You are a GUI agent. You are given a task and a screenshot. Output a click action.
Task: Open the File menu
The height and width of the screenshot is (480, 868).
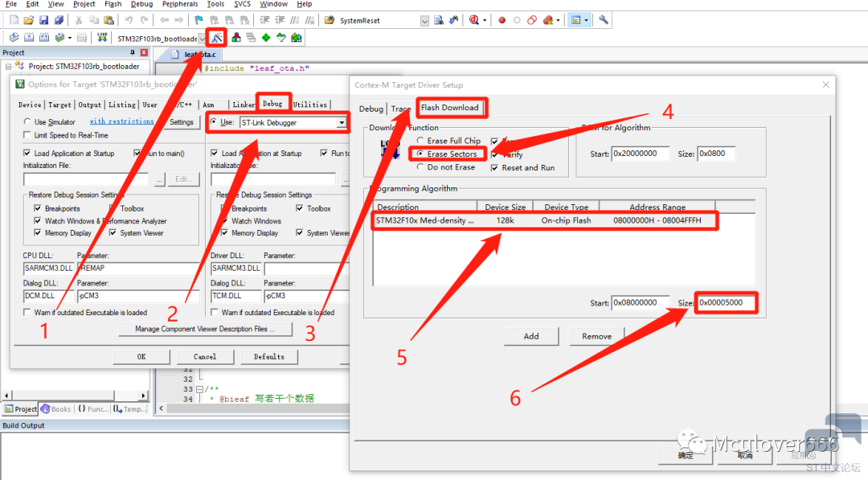11,4
